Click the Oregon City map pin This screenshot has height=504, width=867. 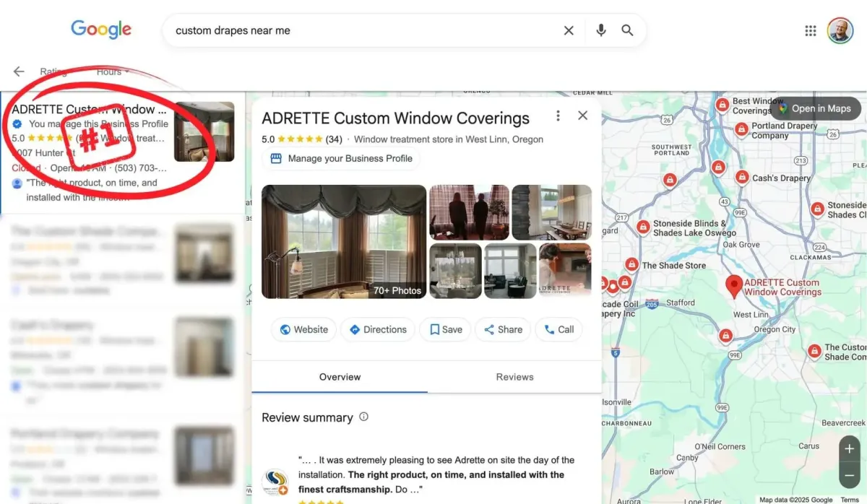pyautogui.click(x=725, y=336)
